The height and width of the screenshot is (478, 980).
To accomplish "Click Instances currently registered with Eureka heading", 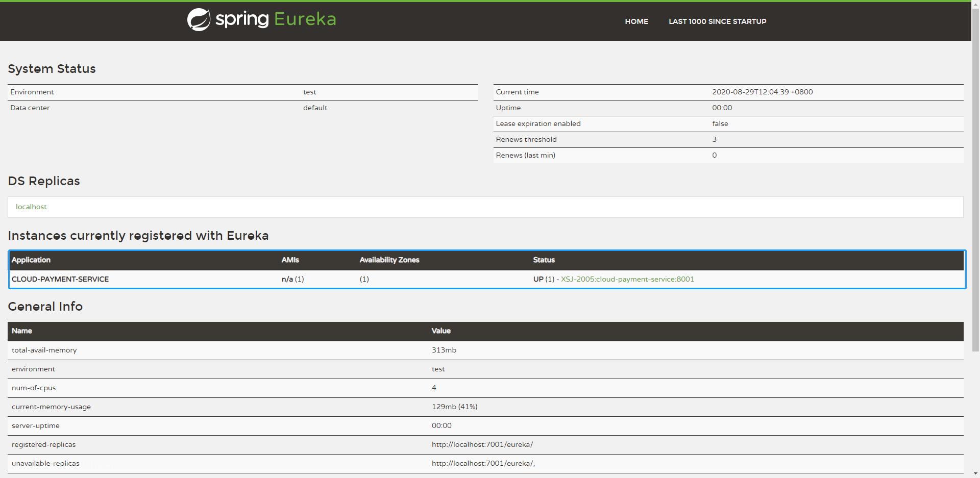I will click(x=138, y=236).
